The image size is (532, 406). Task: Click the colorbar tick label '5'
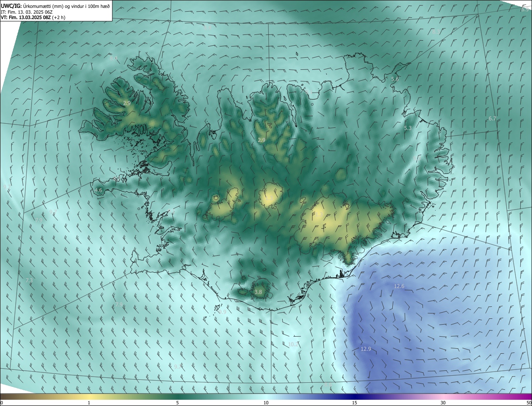point(177,403)
